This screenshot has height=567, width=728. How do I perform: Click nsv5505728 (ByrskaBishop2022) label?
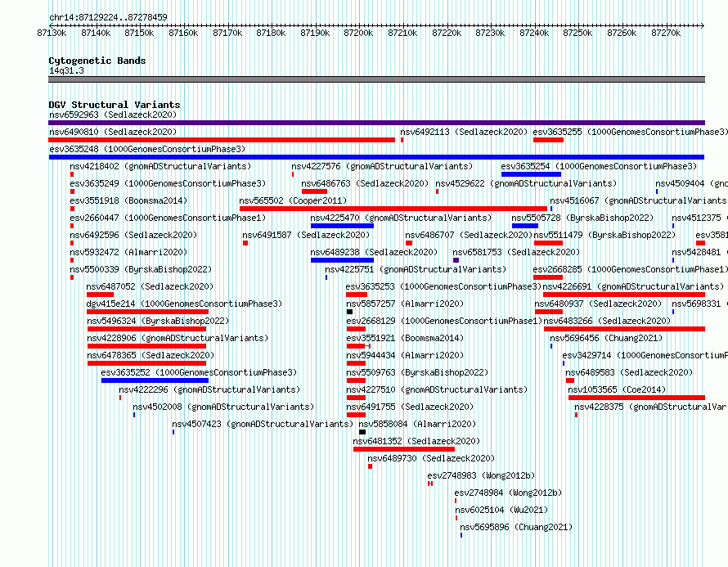point(582,218)
